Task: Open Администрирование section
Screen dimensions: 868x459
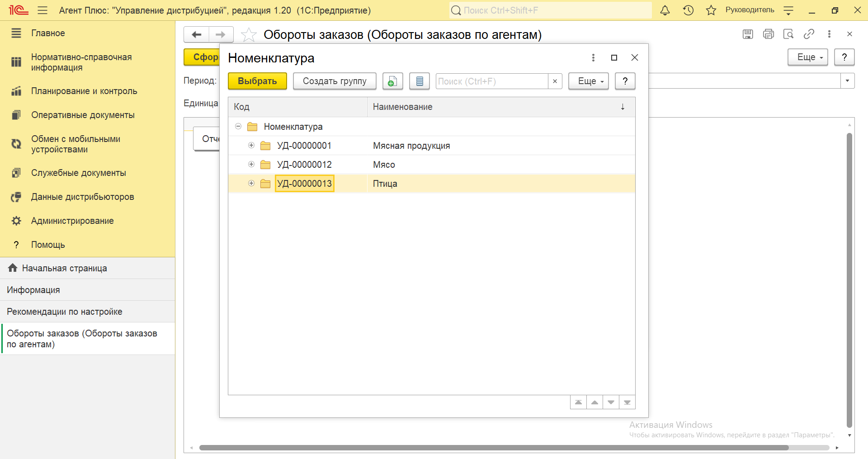Action: click(x=87, y=221)
